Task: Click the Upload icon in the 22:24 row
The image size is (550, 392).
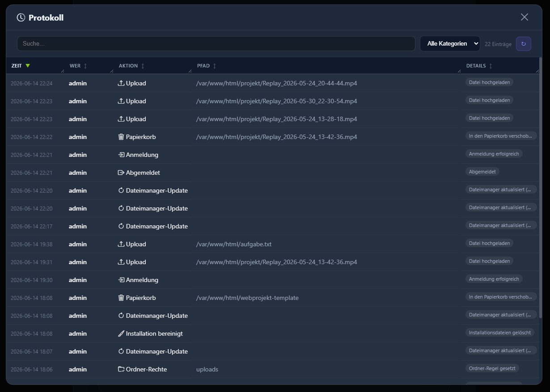Action: 121,83
